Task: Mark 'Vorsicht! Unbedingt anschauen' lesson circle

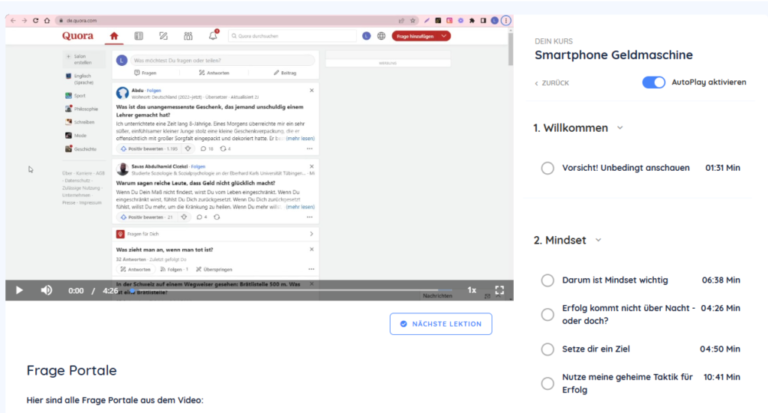Action: 548,168
